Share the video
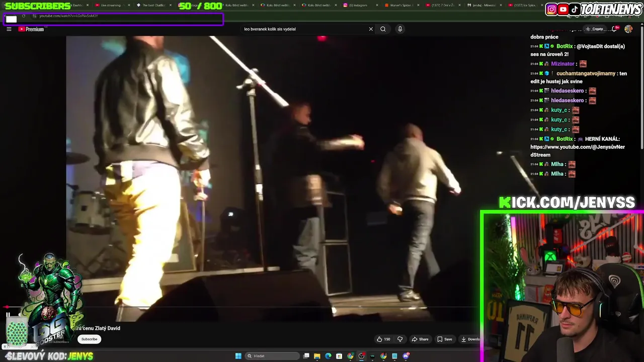The width and height of the screenshot is (644, 362). [x=420, y=339]
